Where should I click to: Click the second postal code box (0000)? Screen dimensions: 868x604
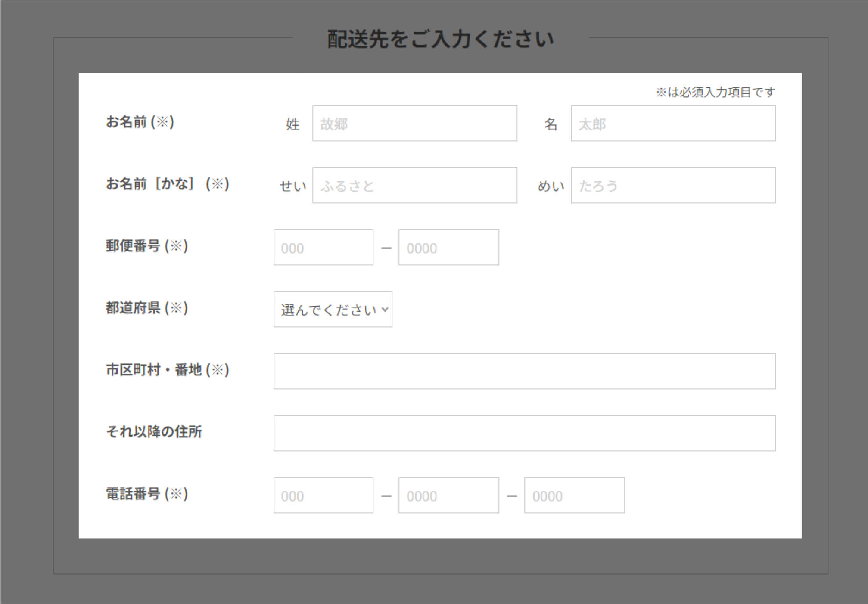[448, 248]
